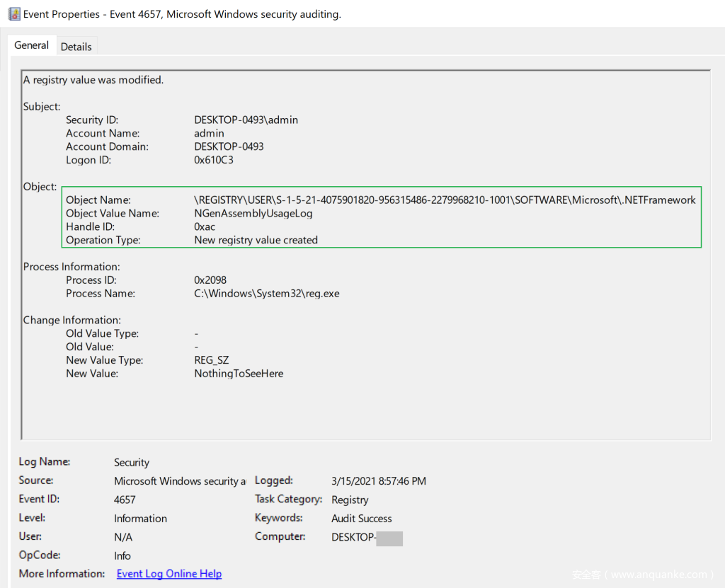Viewport: 725px width, 588px height.
Task: Click the Object Name registry path value
Action: pyautogui.click(x=445, y=200)
